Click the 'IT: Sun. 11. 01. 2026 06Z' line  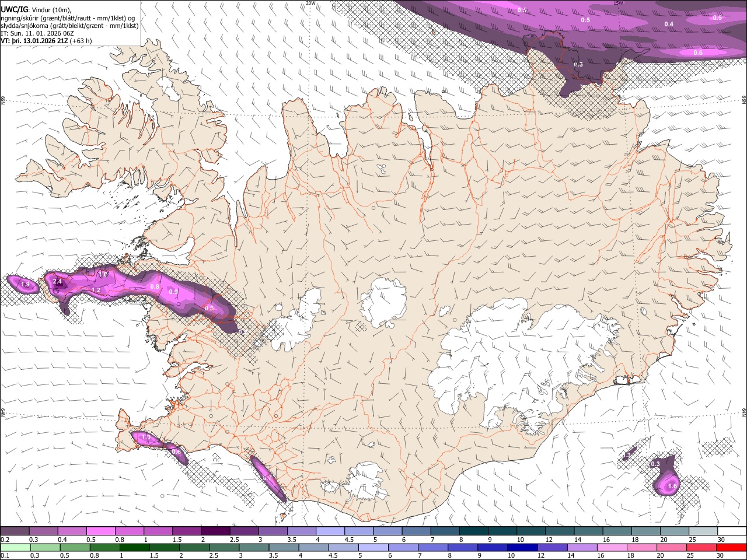click(37, 33)
